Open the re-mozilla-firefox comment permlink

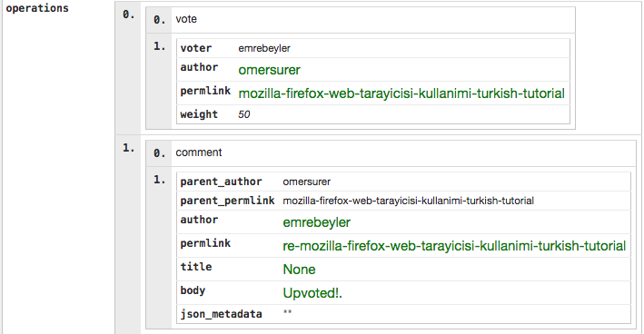(x=454, y=246)
